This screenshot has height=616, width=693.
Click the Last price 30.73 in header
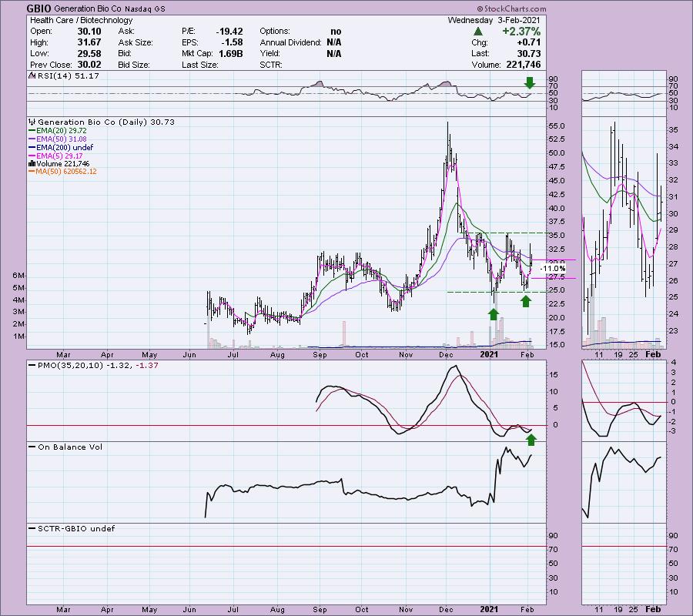tap(528, 53)
